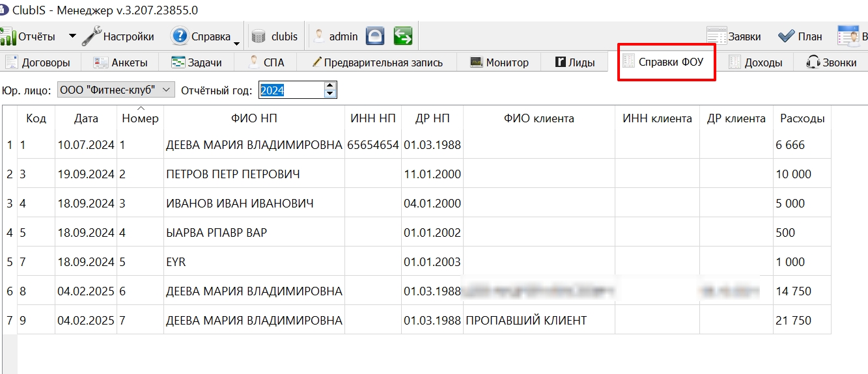Open the Отчёты reports menu
This screenshot has width=868, height=374.
tap(29, 36)
